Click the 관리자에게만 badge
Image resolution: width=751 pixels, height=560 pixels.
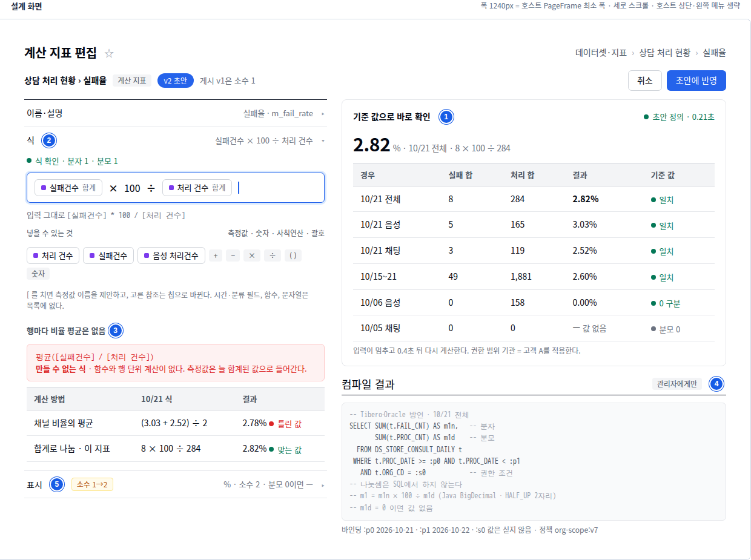[677, 384]
